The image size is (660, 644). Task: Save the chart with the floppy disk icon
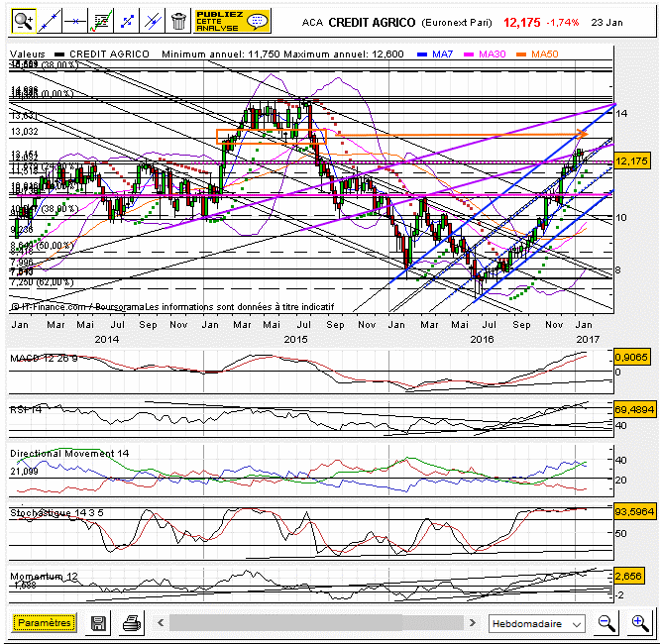point(98,623)
